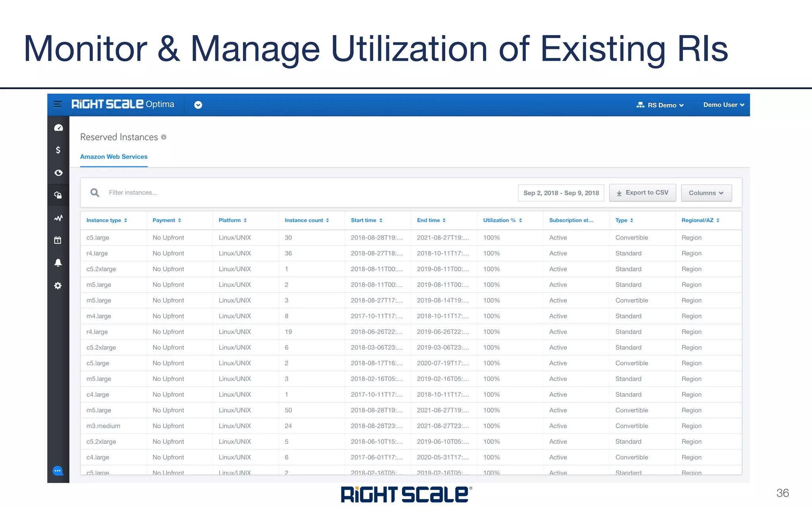Sort by Payment column

(x=167, y=220)
